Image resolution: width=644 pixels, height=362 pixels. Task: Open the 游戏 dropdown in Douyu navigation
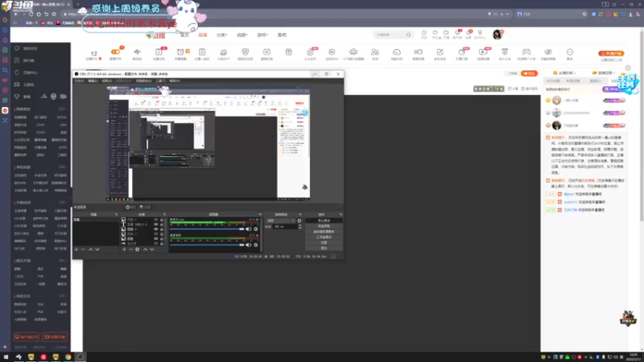point(262,35)
